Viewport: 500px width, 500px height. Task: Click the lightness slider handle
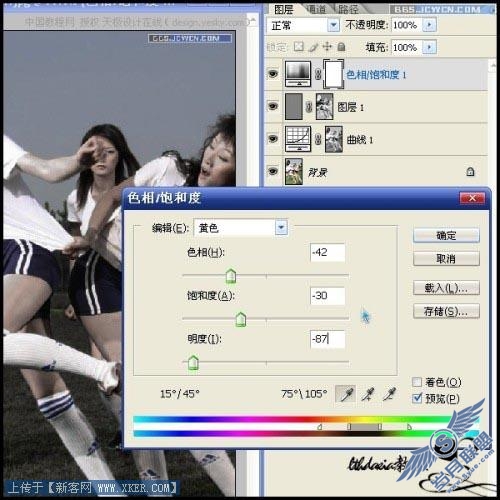coord(193,363)
